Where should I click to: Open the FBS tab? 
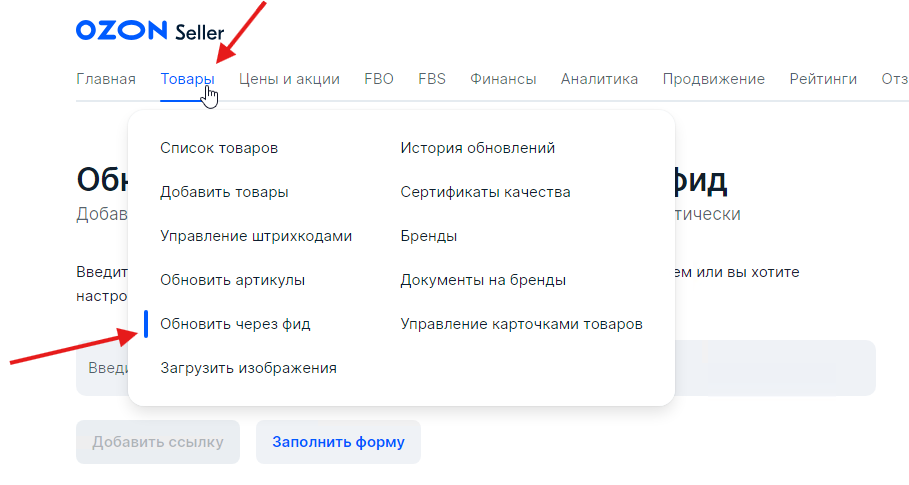432,79
